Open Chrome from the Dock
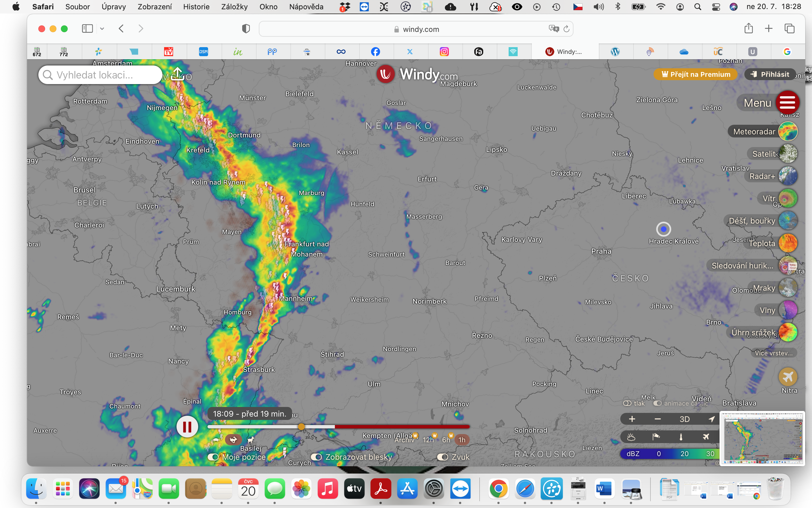This screenshot has height=508, width=812. click(498, 489)
